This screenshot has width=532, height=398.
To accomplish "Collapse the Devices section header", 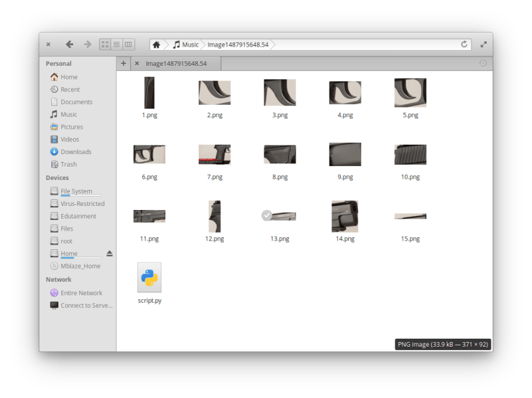I will point(57,177).
